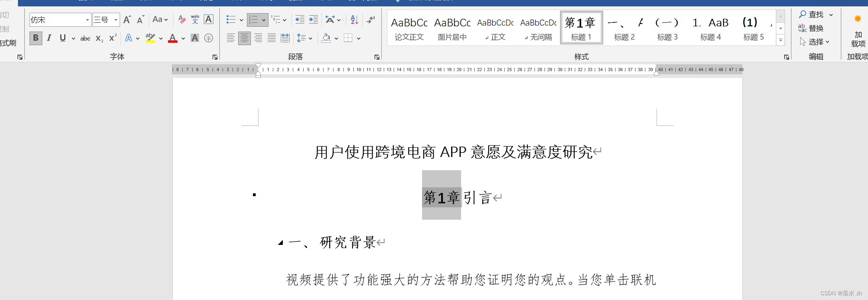This screenshot has height=300, width=868.
Task: Apply 标题 1 style
Action: tap(581, 28)
